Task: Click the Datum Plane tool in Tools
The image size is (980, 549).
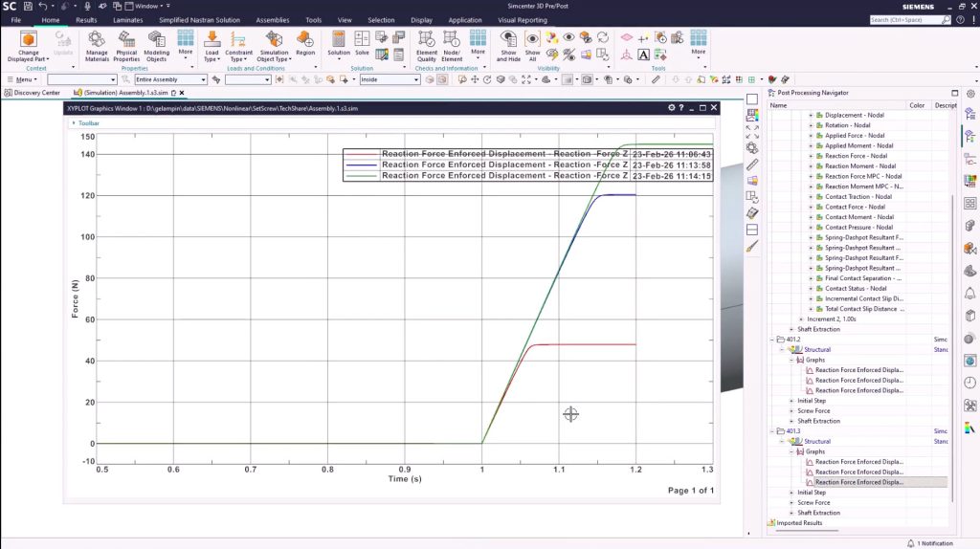Action: pyautogui.click(x=626, y=37)
